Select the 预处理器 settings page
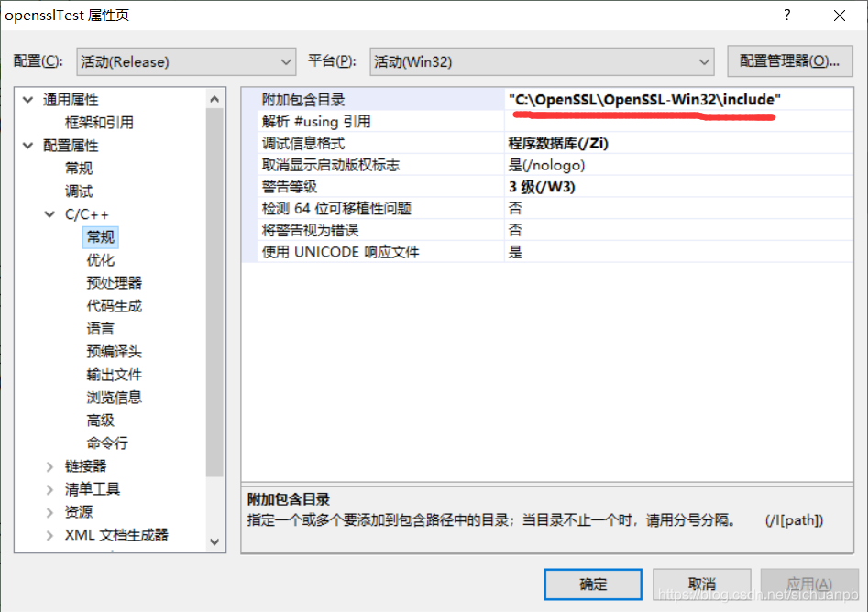The width and height of the screenshot is (868, 612). (x=112, y=282)
